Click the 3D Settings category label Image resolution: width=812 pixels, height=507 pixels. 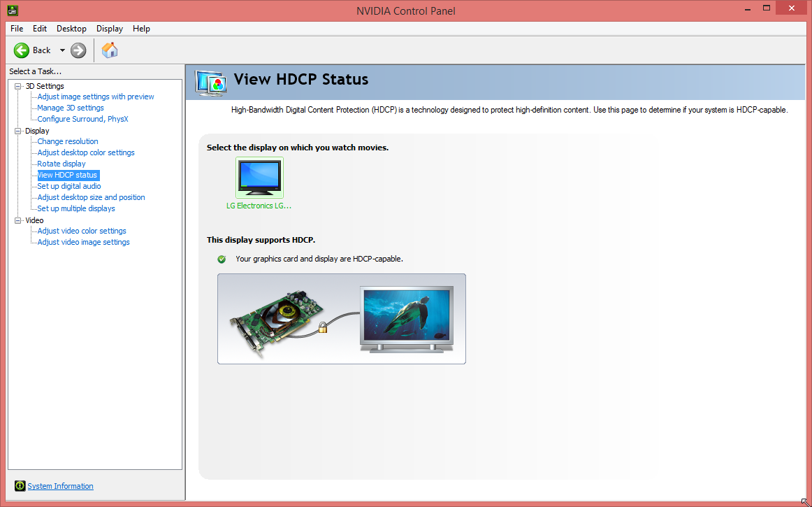coord(45,86)
